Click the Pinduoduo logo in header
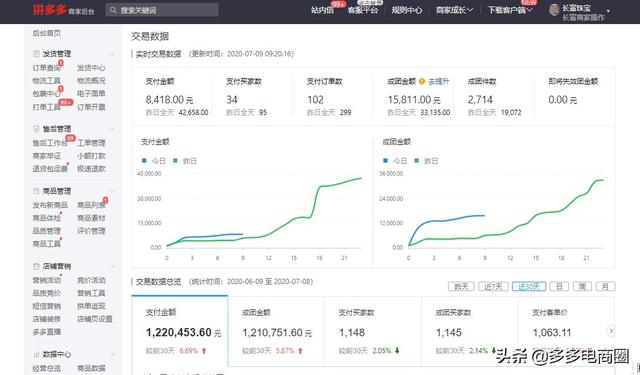640x375 pixels. 49,9
